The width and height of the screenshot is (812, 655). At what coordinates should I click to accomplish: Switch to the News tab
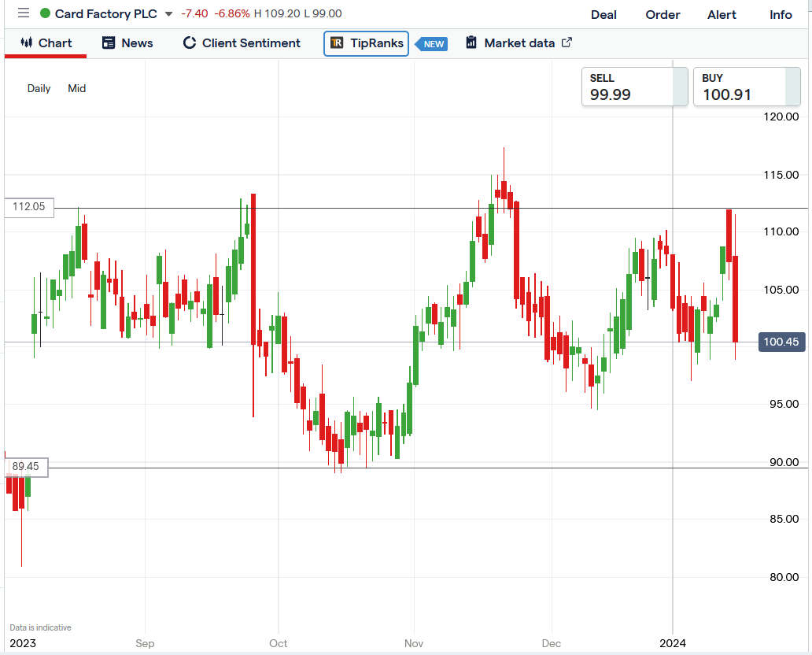[127, 43]
